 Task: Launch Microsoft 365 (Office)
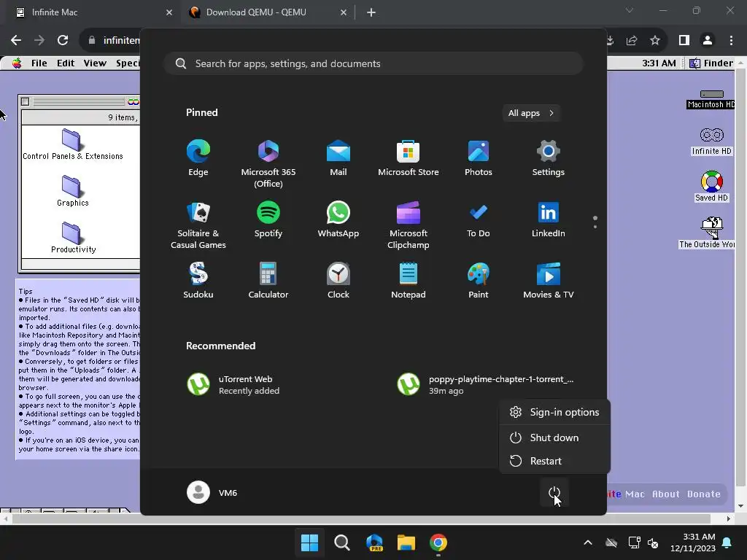[268, 164]
